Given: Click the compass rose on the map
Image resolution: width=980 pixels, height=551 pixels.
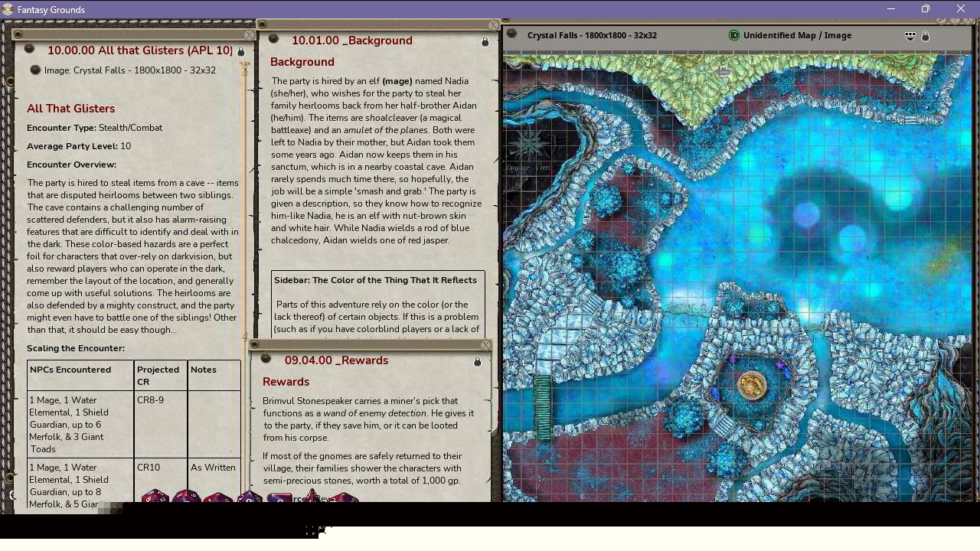Looking at the screenshot, I should [529, 143].
